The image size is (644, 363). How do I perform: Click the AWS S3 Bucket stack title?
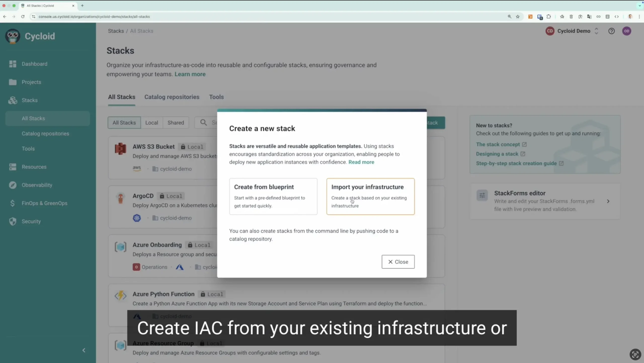pos(154,147)
